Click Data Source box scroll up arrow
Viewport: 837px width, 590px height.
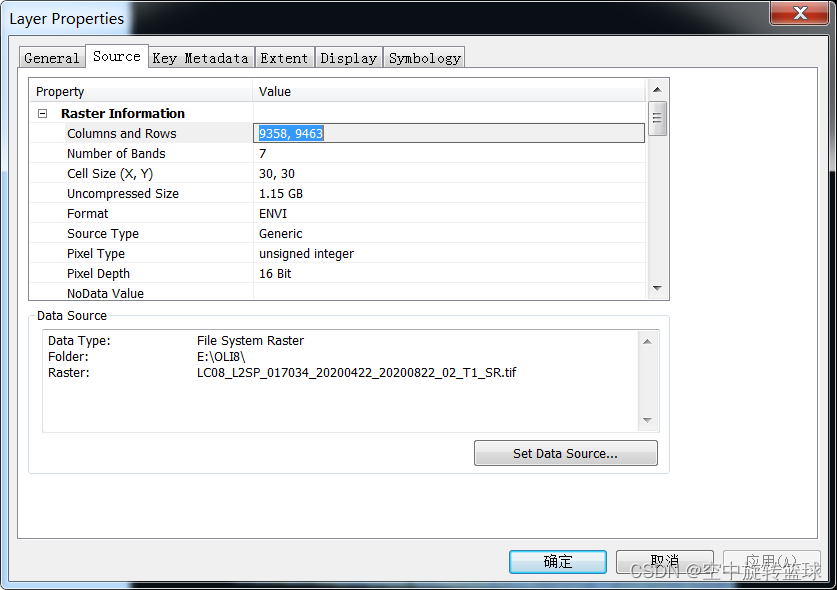(x=648, y=342)
